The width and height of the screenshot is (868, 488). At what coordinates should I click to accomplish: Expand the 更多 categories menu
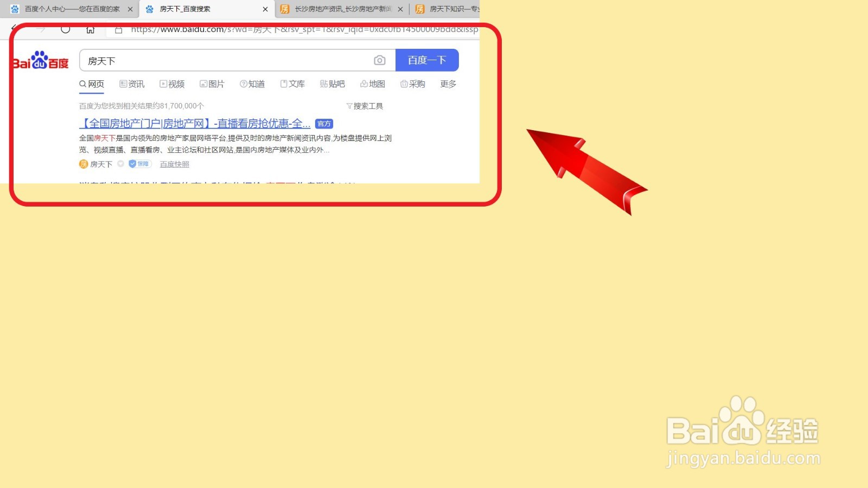coord(448,84)
